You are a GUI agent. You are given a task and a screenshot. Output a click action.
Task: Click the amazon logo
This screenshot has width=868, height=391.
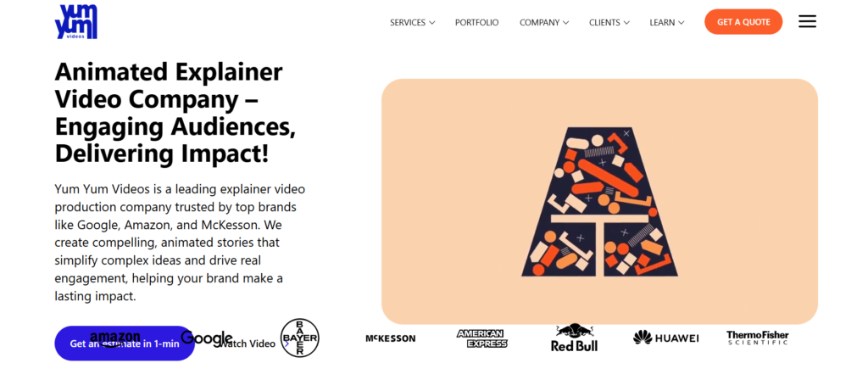click(115, 338)
